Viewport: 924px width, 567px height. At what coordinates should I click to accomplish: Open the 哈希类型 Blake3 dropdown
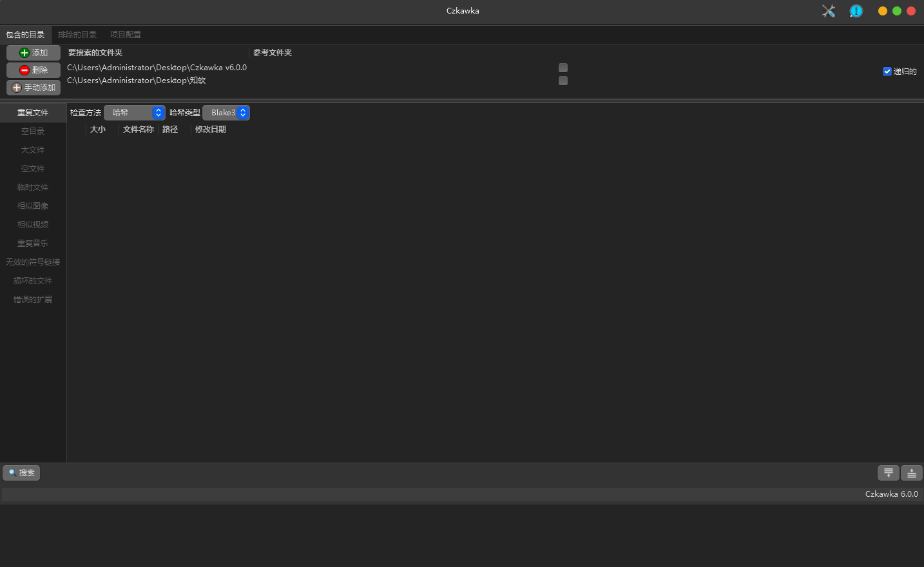click(x=226, y=113)
